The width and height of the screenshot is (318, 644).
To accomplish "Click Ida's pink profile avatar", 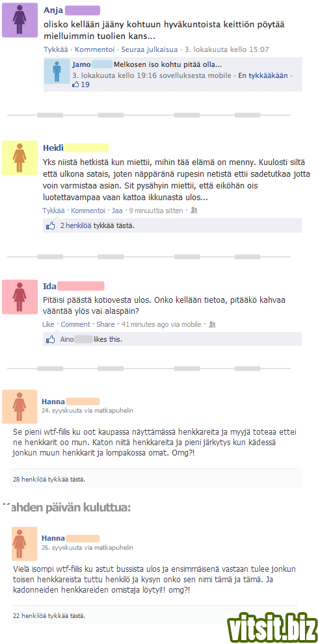I will 20,297.
